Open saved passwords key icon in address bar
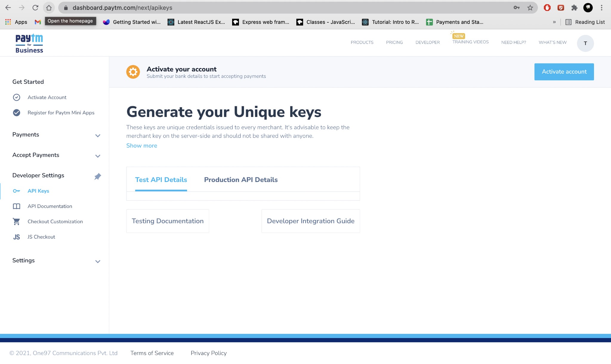The width and height of the screenshot is (611, 364). [x=516, y=8]
